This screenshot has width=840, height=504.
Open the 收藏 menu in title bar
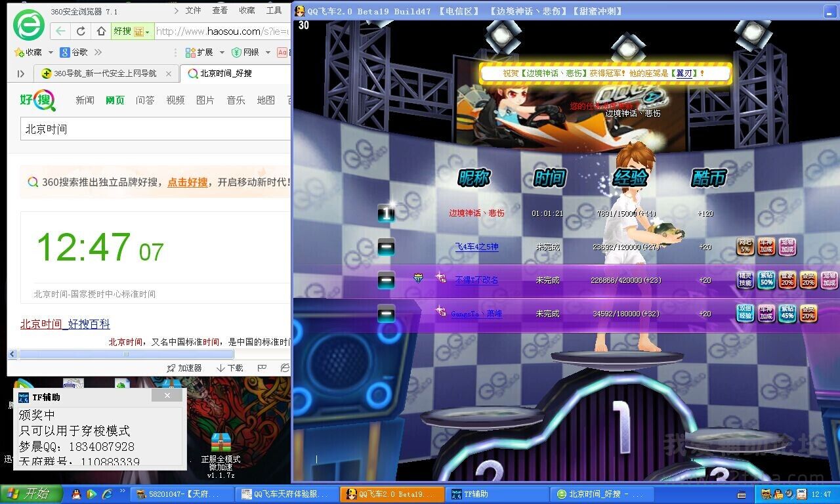[x=247, y=10]
